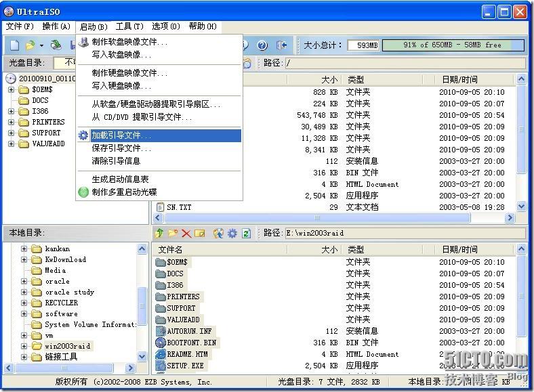The width and height of the screenshot is (534, 392).
Task: Click the Up folder icon in local toolbar
Action: [x=159, y=233]
